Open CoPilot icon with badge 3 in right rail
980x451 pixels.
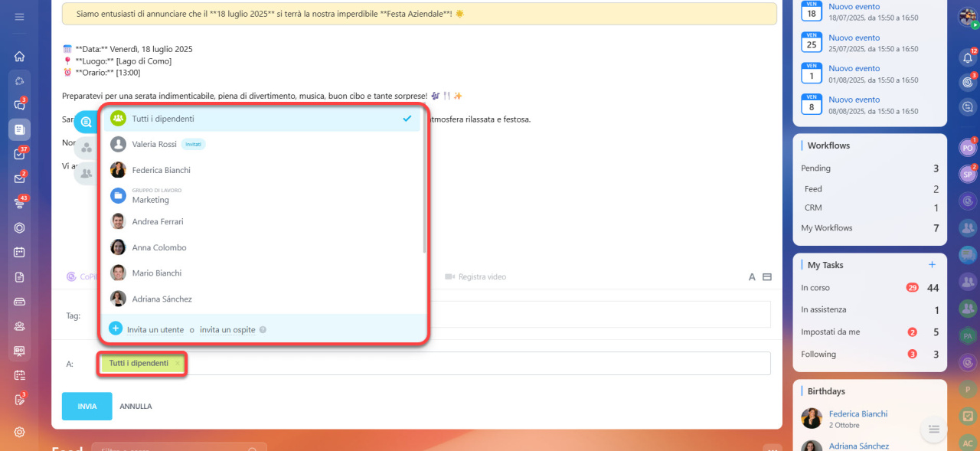(968, 81)
